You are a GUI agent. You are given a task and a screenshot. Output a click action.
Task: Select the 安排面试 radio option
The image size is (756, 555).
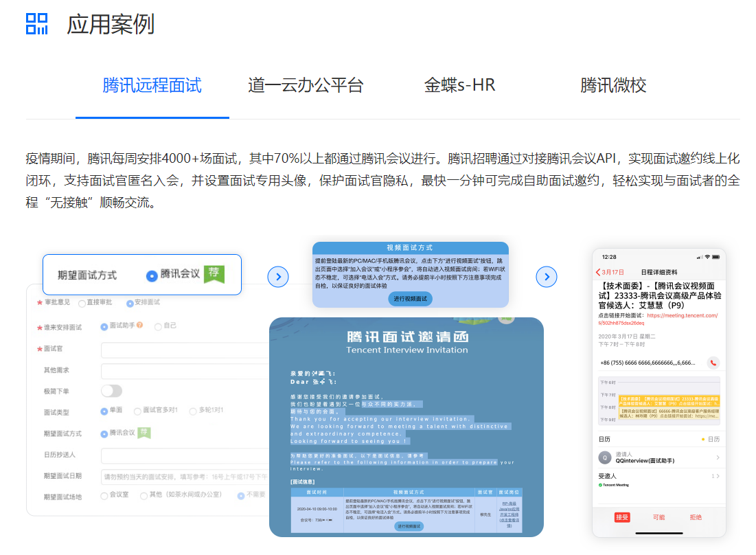[130, 304]
